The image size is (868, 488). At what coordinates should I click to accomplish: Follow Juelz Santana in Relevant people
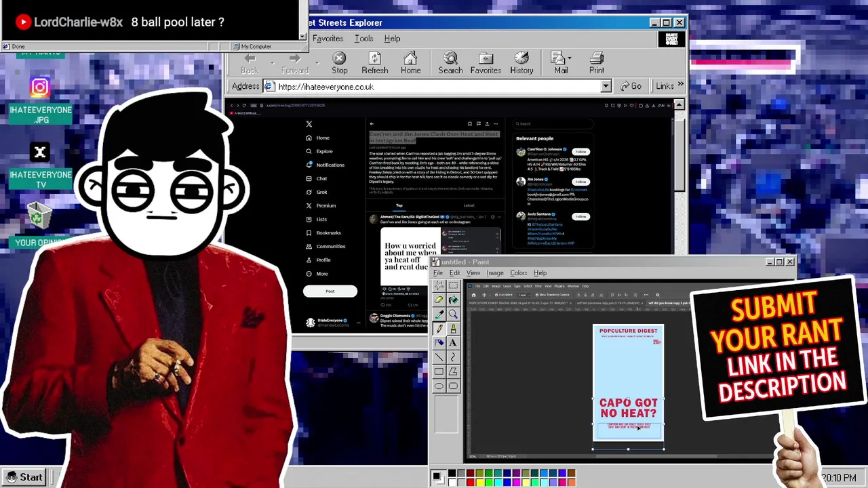(x=580, y=217)
